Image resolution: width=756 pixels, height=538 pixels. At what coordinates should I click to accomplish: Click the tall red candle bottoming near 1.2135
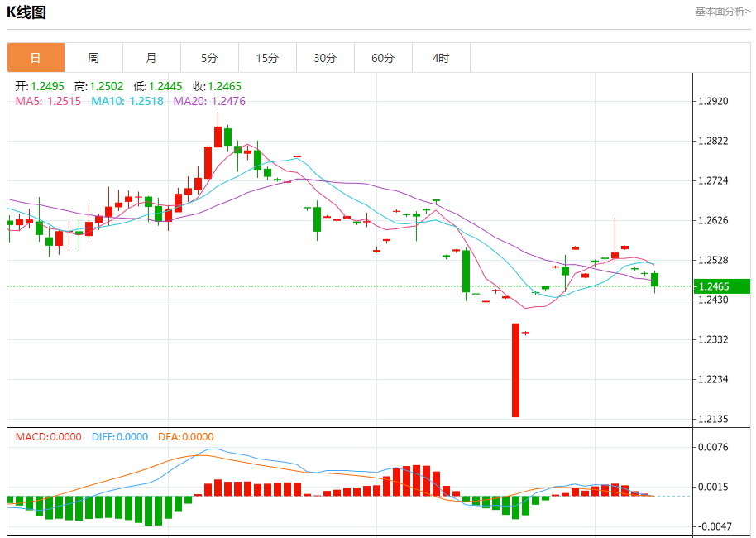coord(515,370)
